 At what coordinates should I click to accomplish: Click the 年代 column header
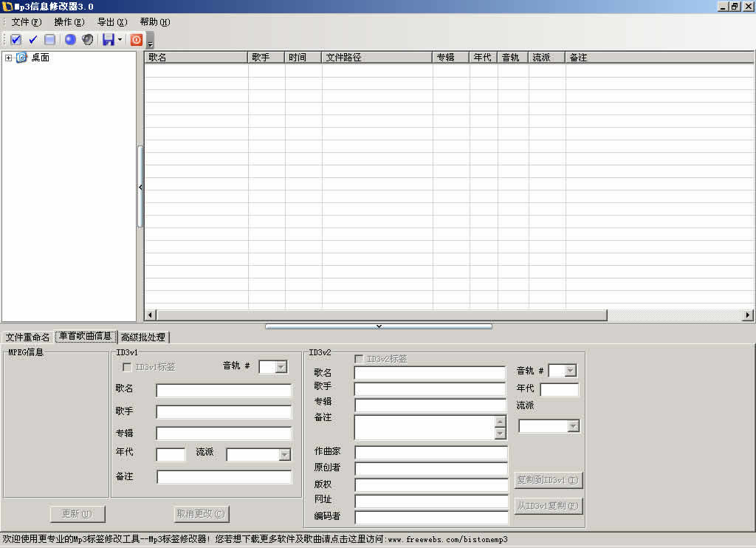[484, 58]
